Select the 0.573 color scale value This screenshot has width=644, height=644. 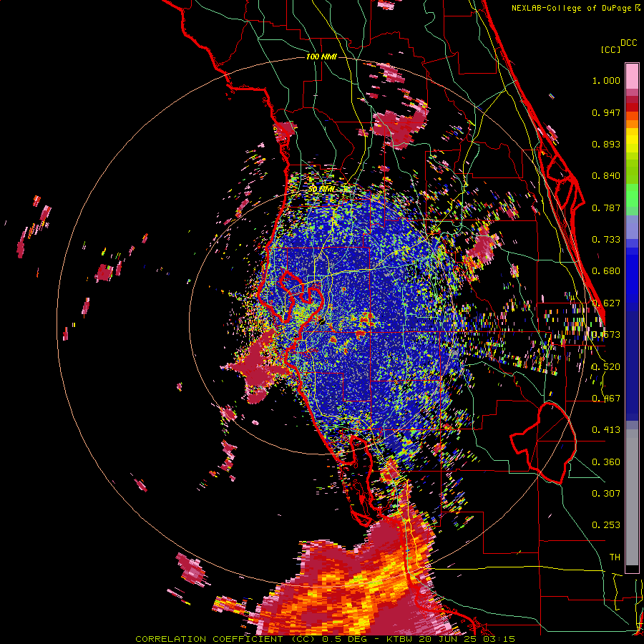[x=606, y=335]
